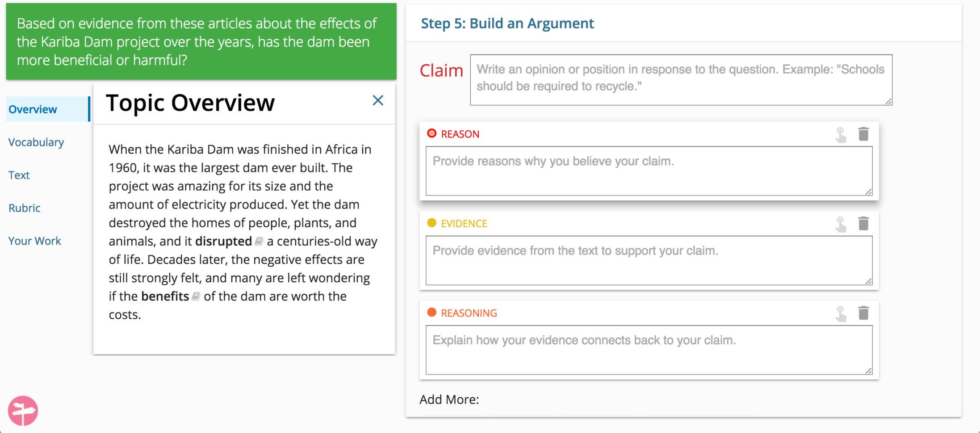Click the drag handle icon on Reasoning box

point(841,314)
